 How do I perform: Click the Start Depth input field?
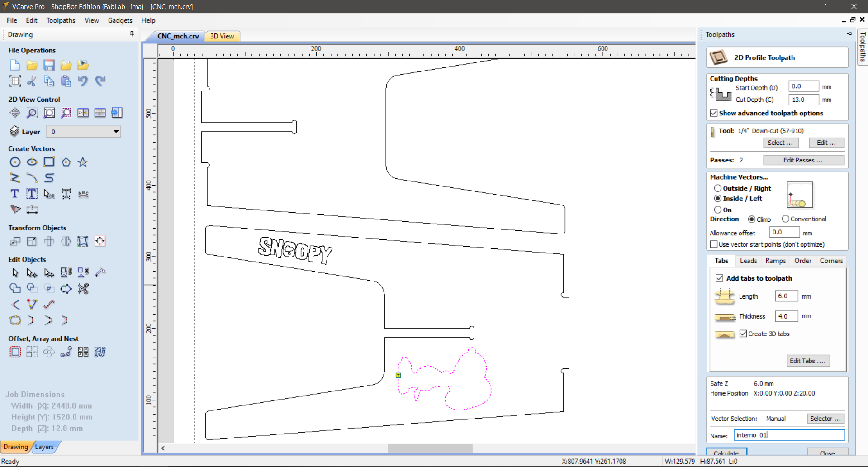[804, 86]
